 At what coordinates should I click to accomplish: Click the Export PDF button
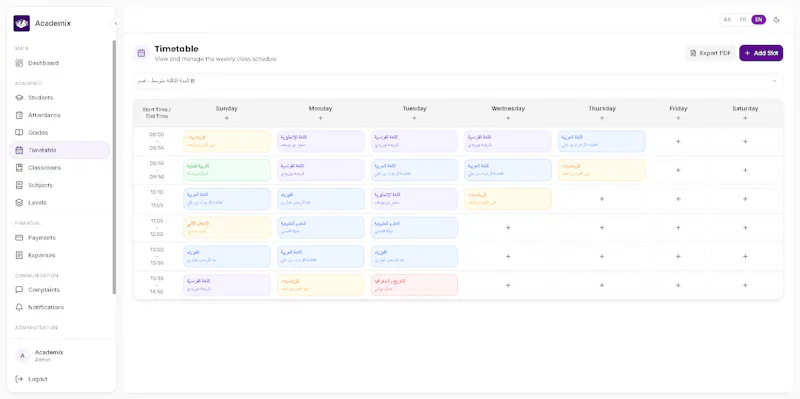point(710,53)
